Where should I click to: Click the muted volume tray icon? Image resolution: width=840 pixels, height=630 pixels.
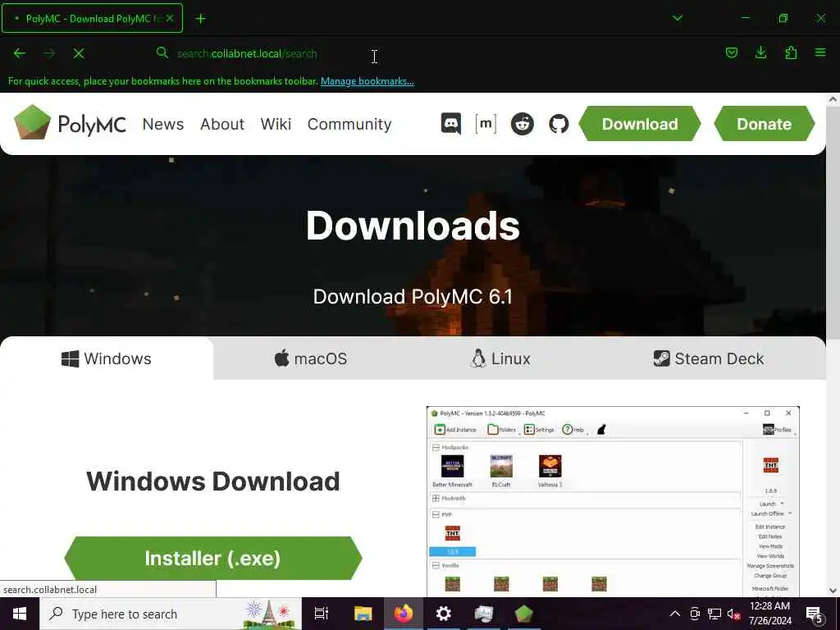tap(733, 614)
